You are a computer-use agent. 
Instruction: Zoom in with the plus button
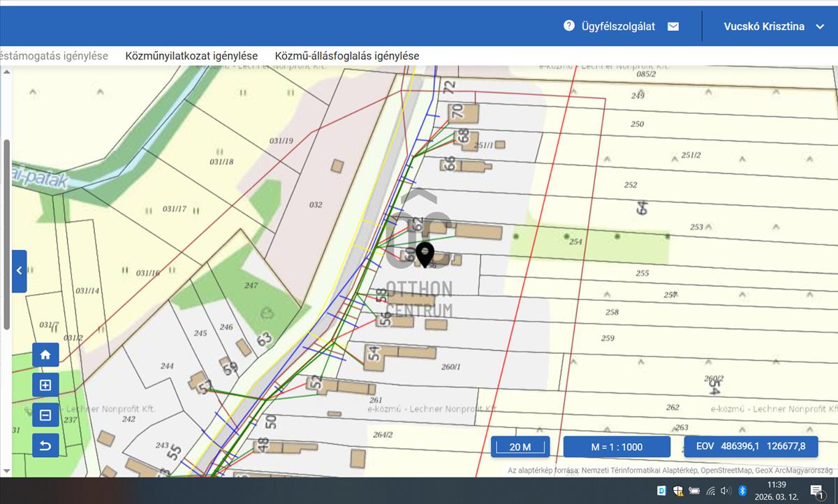[45, 385]
